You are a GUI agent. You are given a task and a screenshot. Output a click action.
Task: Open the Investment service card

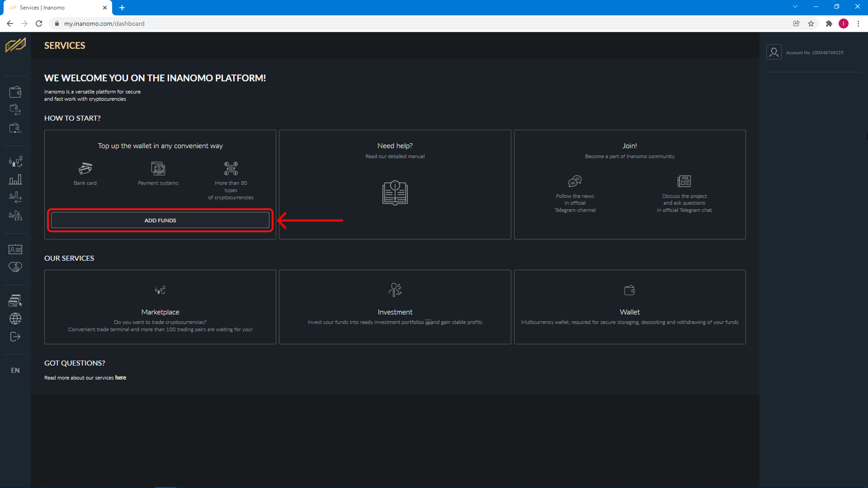tap(395, 307)
